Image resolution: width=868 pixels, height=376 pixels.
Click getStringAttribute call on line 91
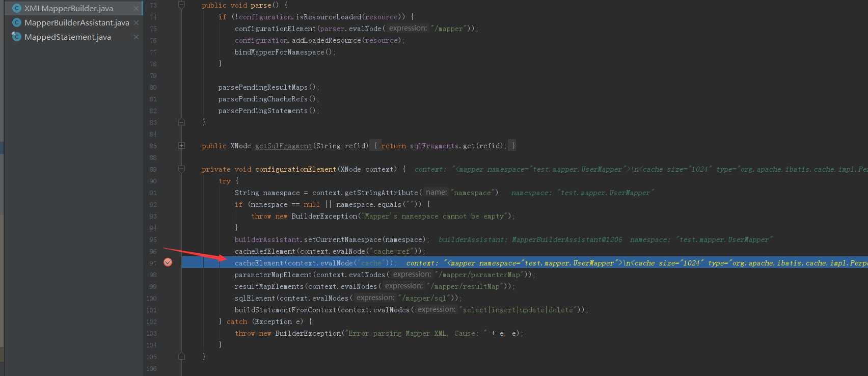coord(382,193)
